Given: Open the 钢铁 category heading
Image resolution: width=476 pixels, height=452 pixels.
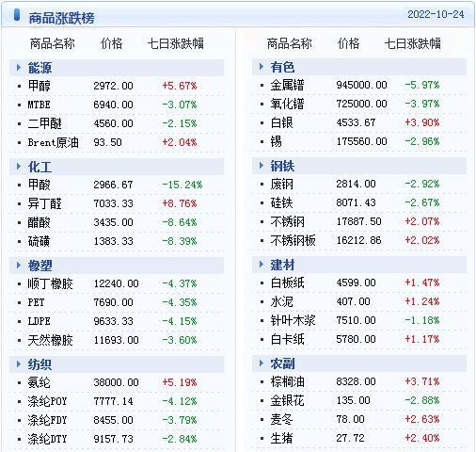Looking at the screenshot, I should [282, 166].
